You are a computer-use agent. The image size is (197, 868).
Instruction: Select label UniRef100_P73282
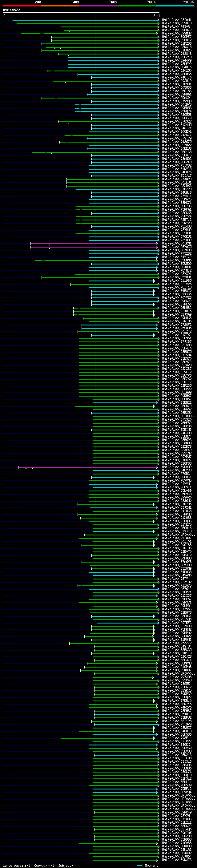(x=177, y=254)
